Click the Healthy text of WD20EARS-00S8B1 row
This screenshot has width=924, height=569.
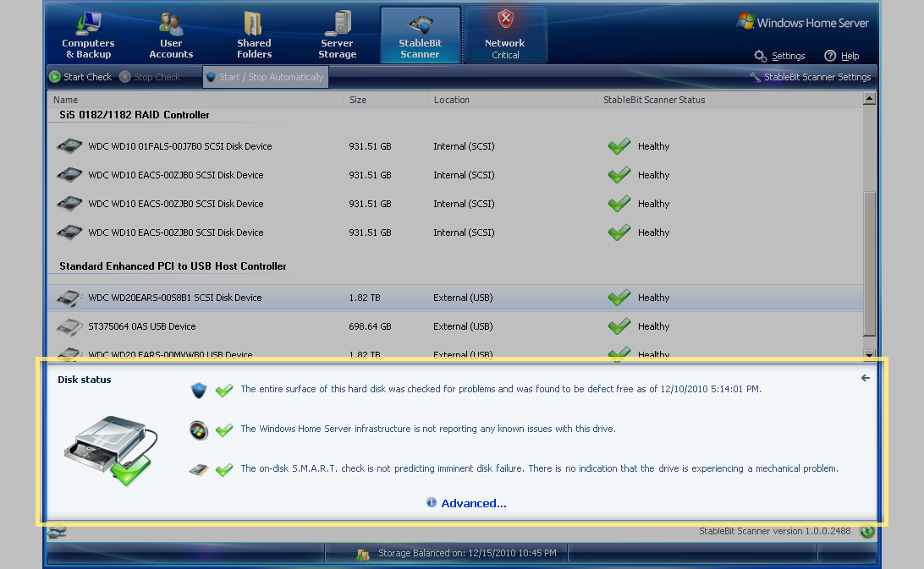pos(653,298)
